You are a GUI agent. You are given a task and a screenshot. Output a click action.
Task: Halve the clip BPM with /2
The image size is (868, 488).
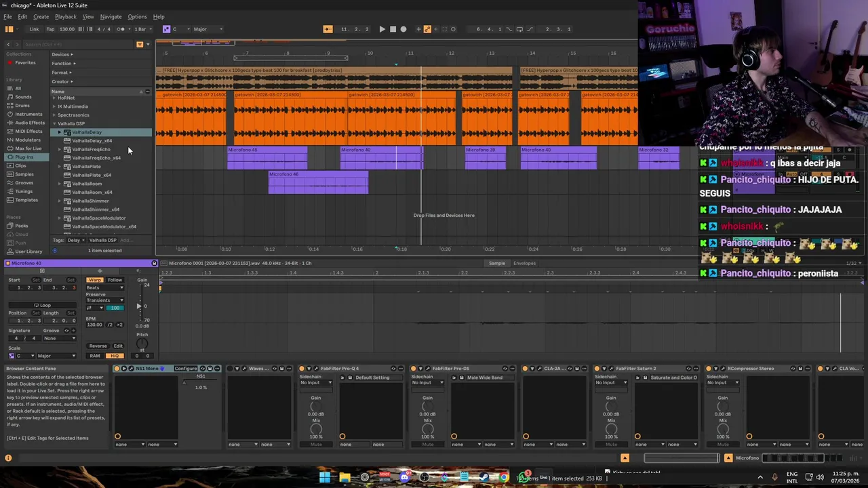point(110,325)
